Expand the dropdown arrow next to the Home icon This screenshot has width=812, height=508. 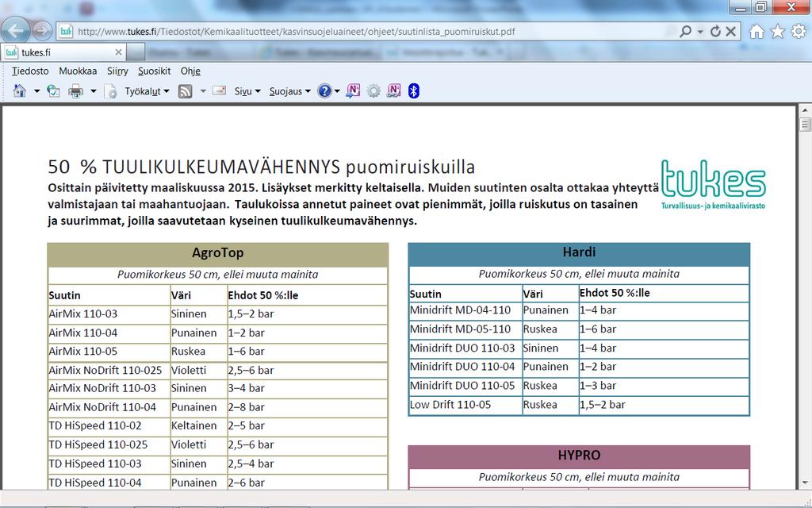(36, 91)
